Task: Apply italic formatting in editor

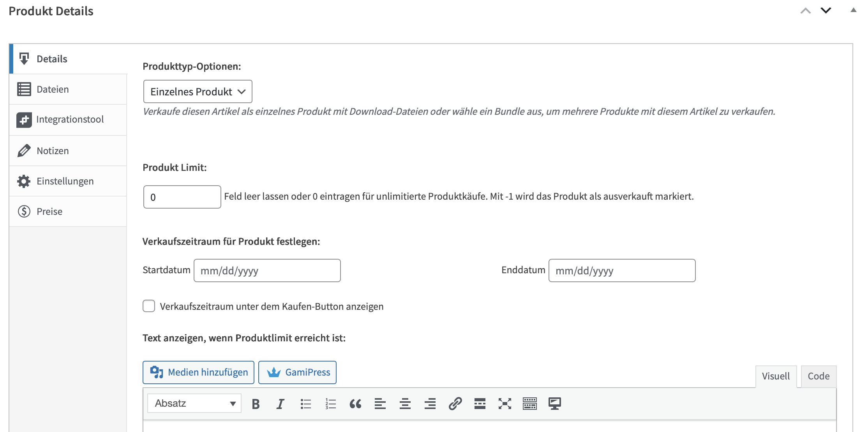Action: (x=280, y=404)
